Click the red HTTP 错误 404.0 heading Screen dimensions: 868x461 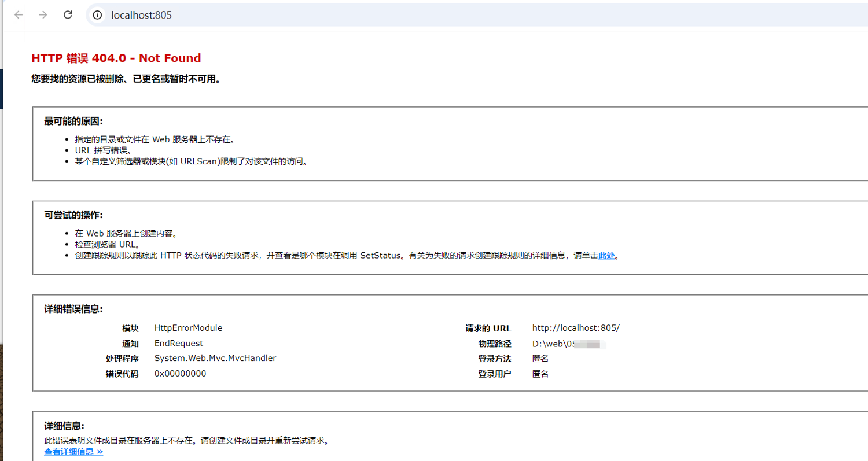click(116, 58)
